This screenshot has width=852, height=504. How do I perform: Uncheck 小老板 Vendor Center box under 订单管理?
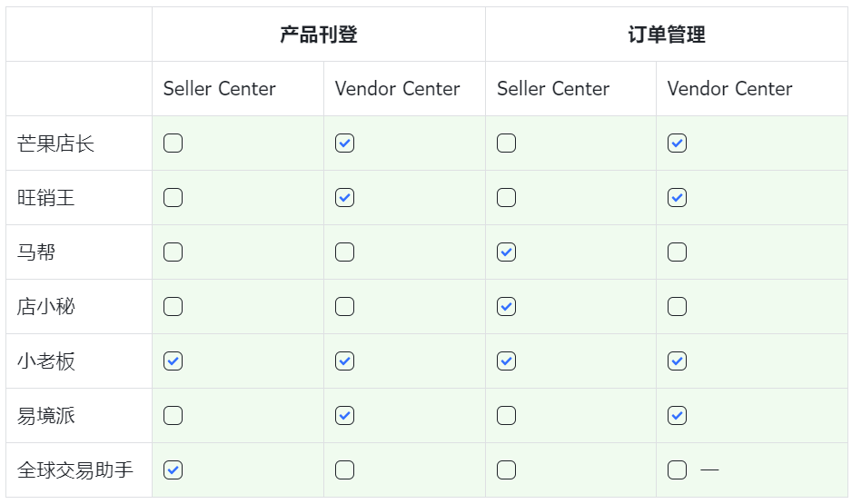pyautogui.click(x=677, y=361)
